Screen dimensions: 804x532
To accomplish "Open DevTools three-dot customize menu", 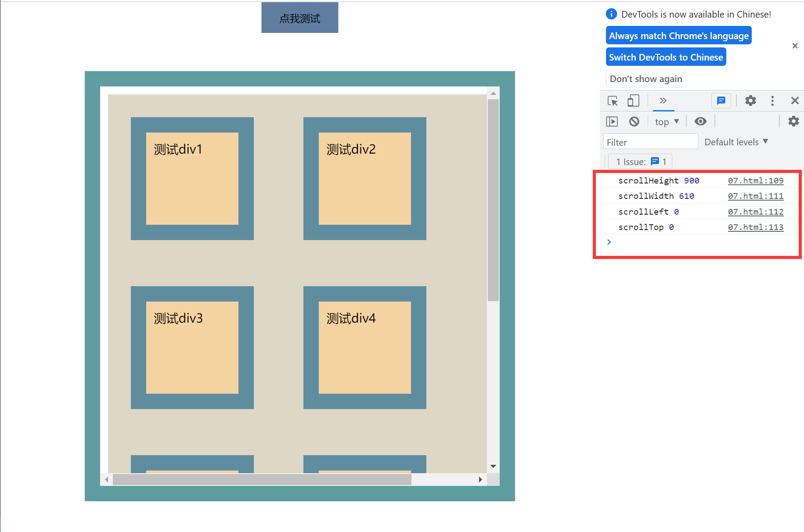I will [x=772, y=101].
